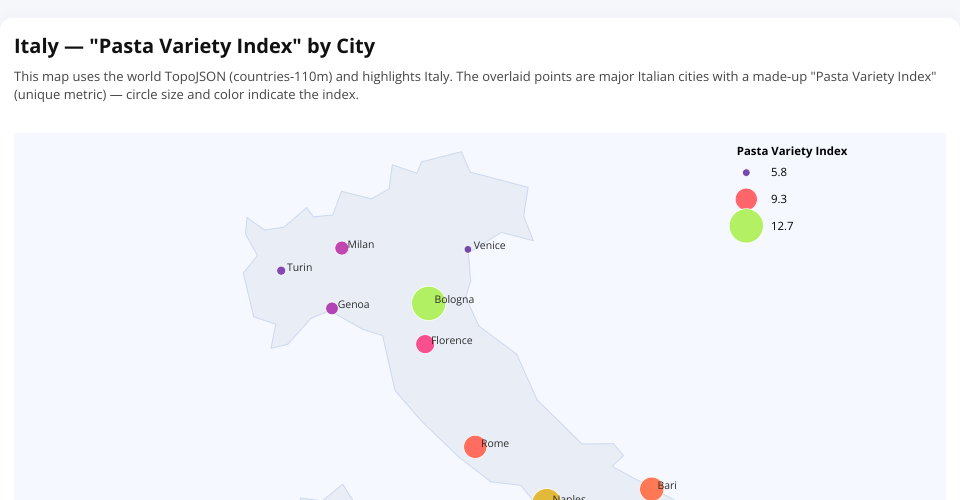This screenshot has width=960, height=500.
Task: Click the Bari orange marker
Action: (651, 489)
